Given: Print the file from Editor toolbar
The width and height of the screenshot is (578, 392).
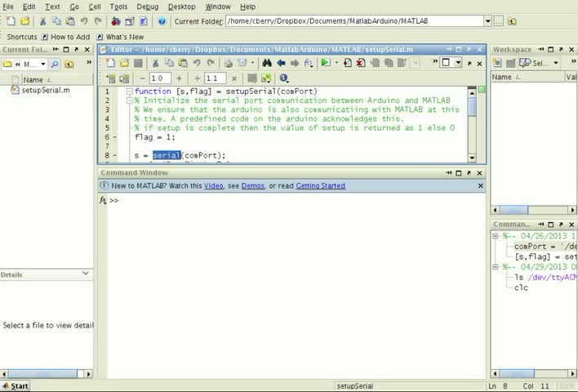Looking at the screenshot, I should click(228, 63).
